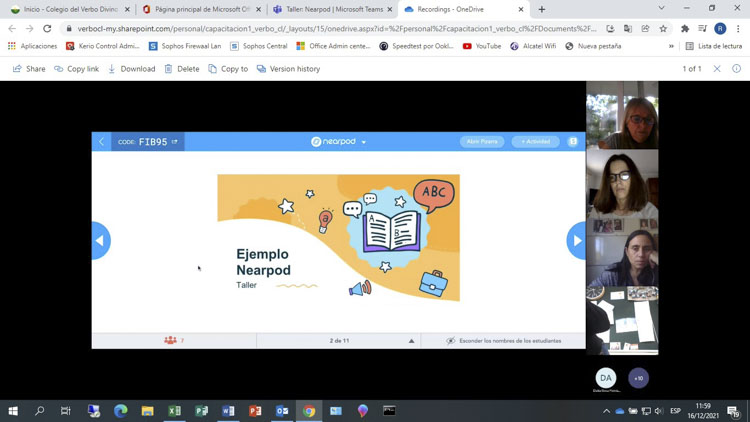
Task: Click the Ejemplo Nearpod slide image
Action: tap(339, 238)
